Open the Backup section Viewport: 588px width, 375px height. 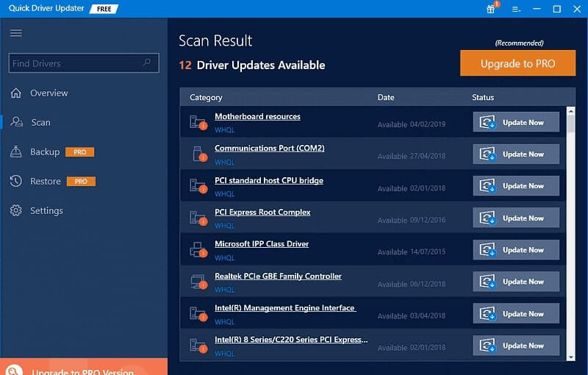pos(45,152)
